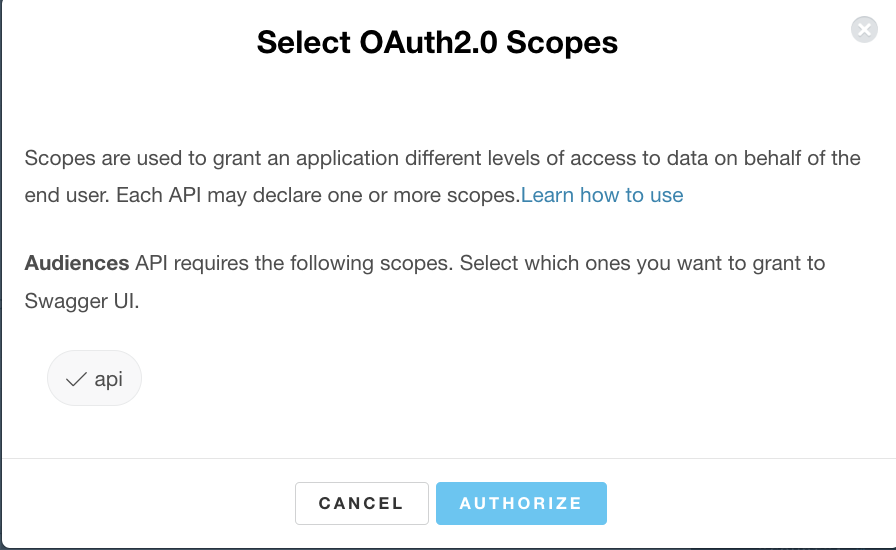896x550 pixels.
Task: Close the OAuth2.0 scopes dialog
Action: click(864, 29)
